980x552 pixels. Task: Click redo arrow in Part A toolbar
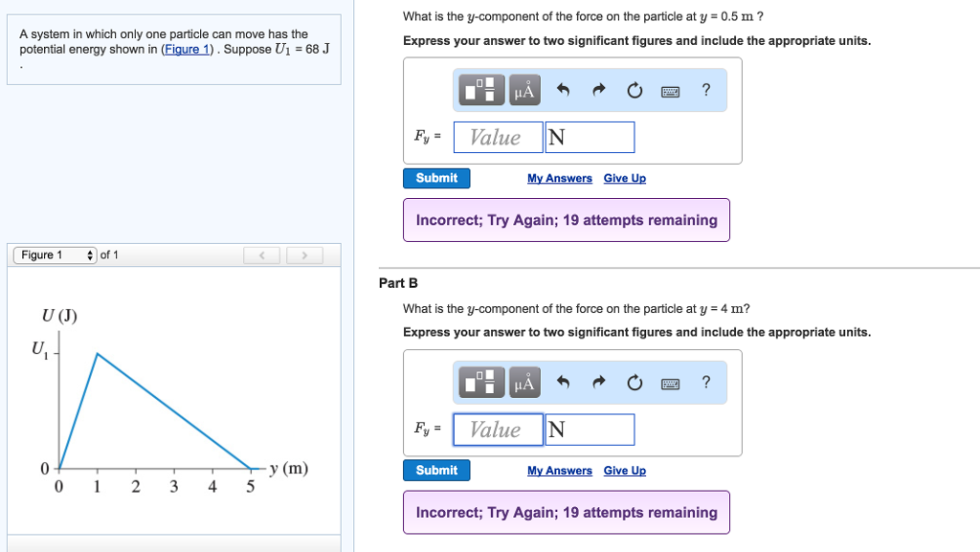tap(599, 91)
